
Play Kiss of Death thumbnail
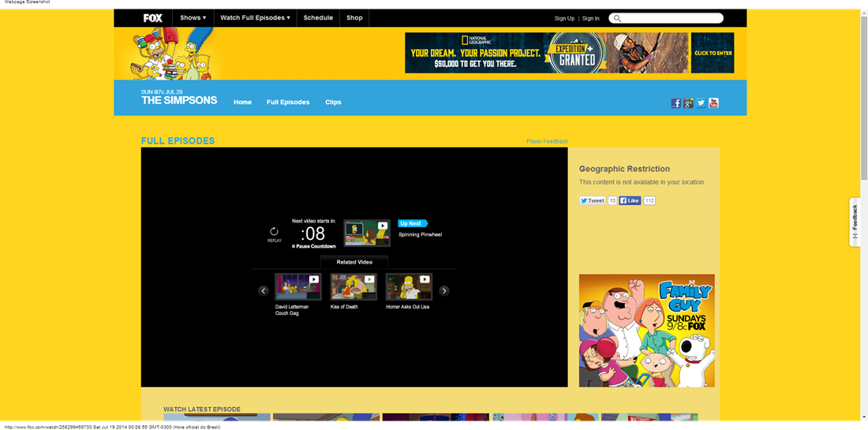click(354, 286)
